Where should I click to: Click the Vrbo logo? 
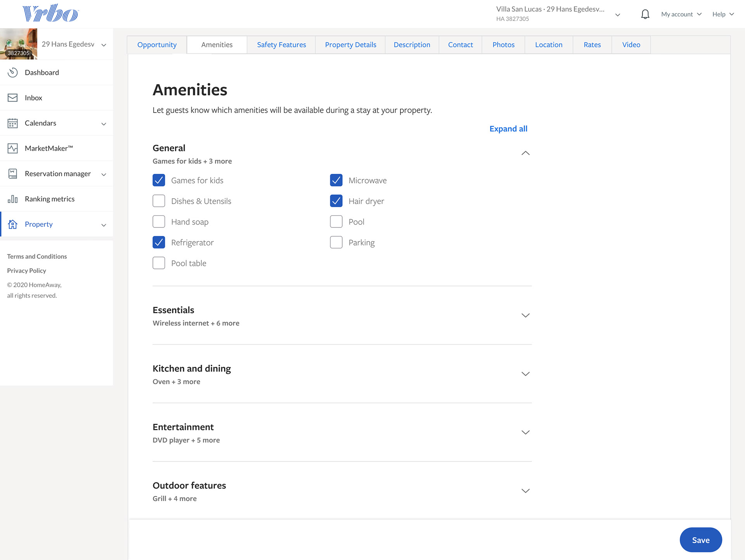pyautogui.click(x=50, y=14)
